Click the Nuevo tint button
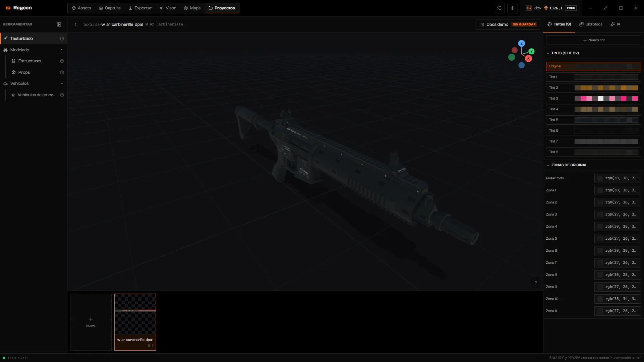 pyautogui.click(x=594, y=40)
